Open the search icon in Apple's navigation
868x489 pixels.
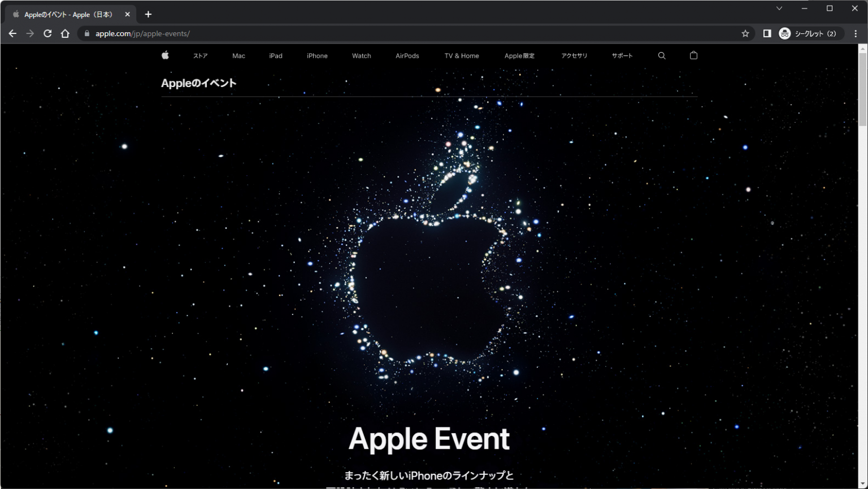click(x=661, y=55)
